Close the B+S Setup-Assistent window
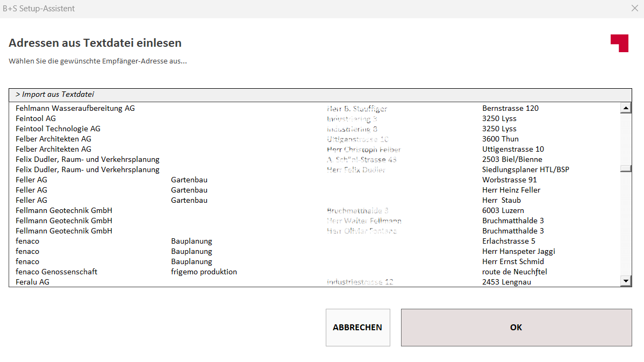The image size is (644, 362). click(634, 8)
